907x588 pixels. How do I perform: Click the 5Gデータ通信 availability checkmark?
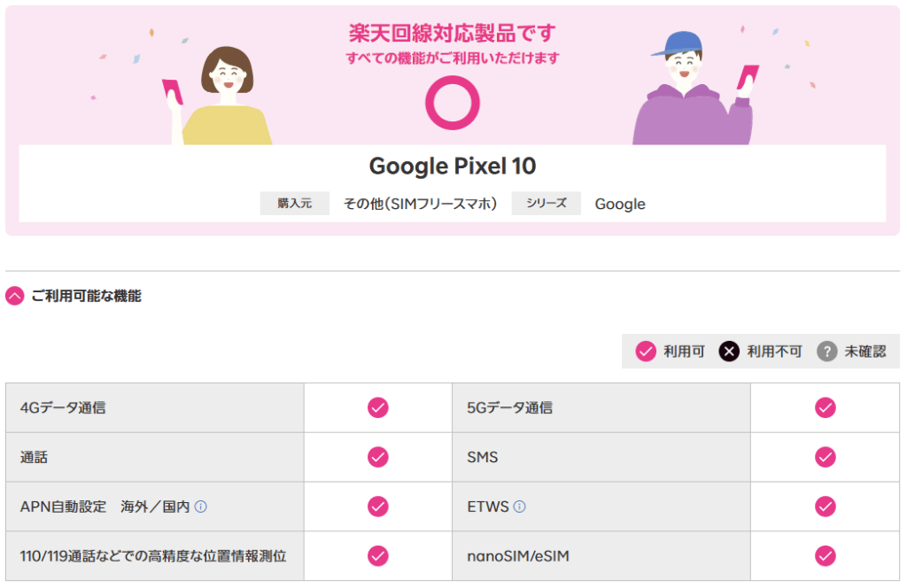pyautogui.click(x=826, y=407)
